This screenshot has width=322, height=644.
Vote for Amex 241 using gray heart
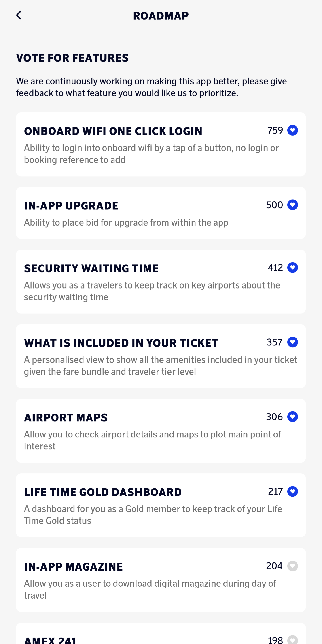click(x=292, y=640)
